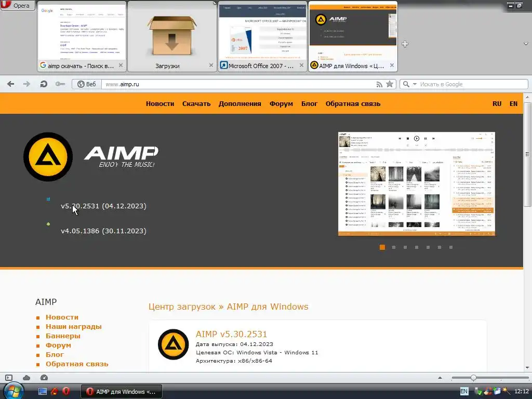Image resolution: width=532 pixels, height=399 pixels.
Task: Open Блог in the left sidebar
Action: (x=55, y=354)
